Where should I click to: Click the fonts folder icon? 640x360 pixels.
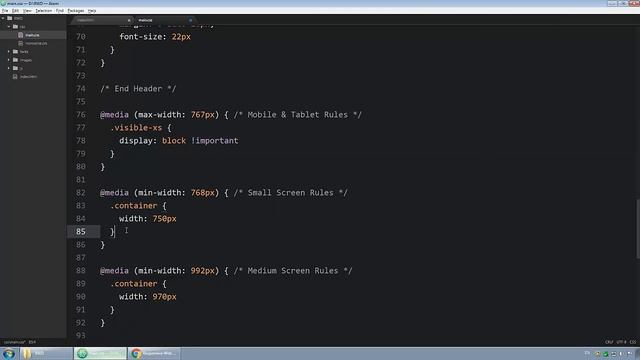[x=15, y=51]
